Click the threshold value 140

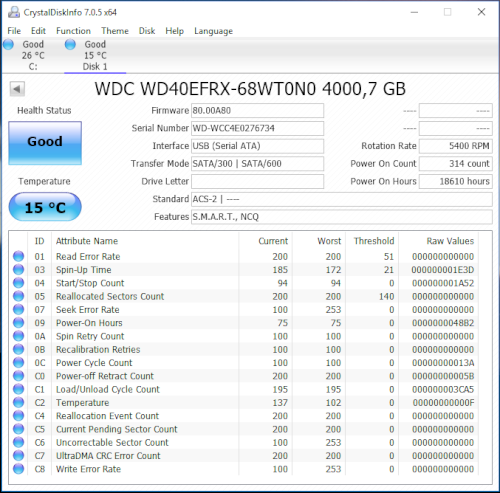[386, 296]
